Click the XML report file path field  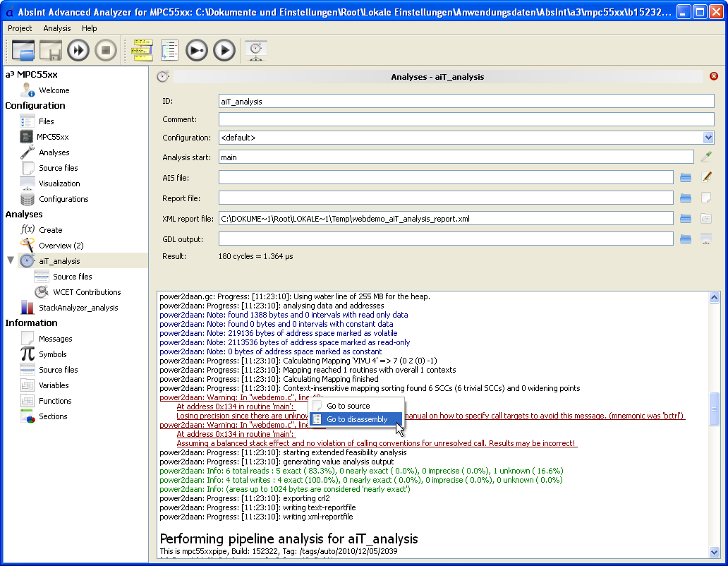[446, 218]
